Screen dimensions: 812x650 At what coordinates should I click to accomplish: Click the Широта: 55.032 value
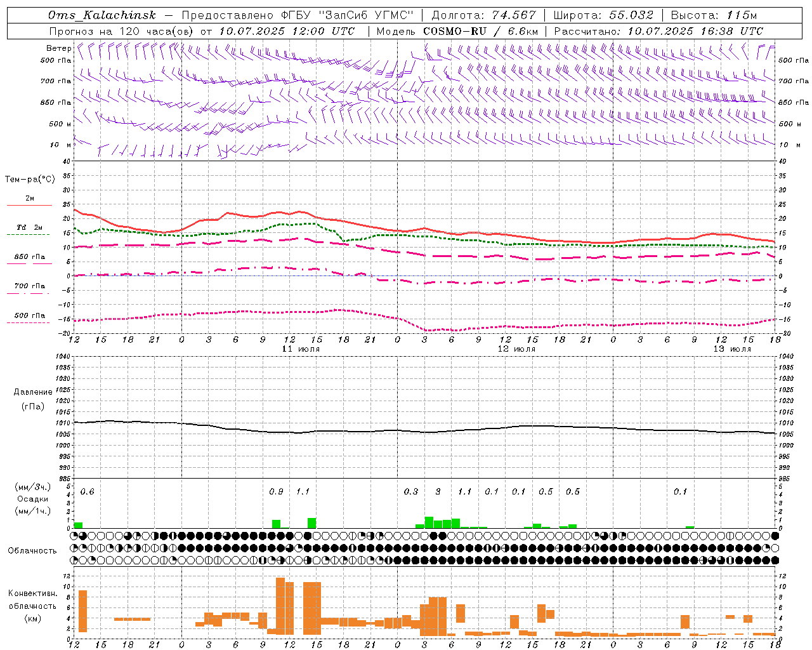[x=603, y=15]
